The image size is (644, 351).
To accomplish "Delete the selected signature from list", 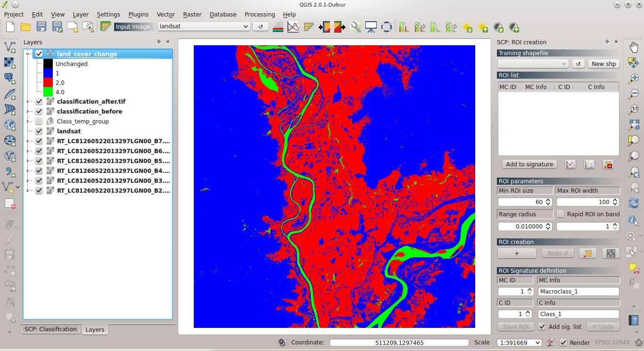I will (609, 164).
